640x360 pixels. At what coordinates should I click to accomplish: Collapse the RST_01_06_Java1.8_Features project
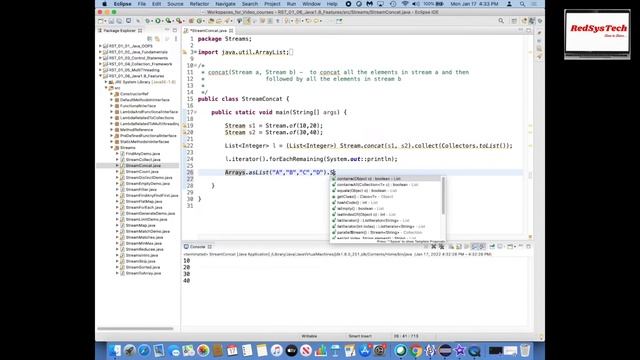click(x=100, y=76)
